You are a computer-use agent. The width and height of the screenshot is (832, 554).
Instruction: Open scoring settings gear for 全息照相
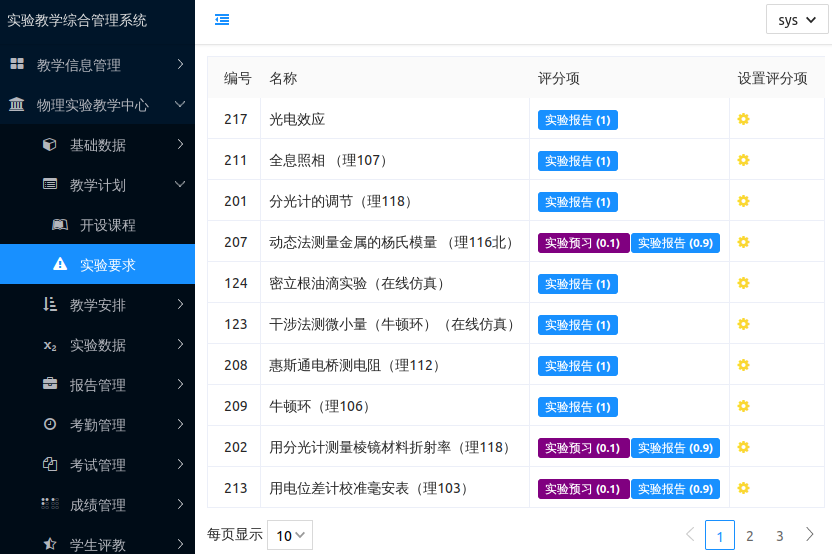click(743, 160)
